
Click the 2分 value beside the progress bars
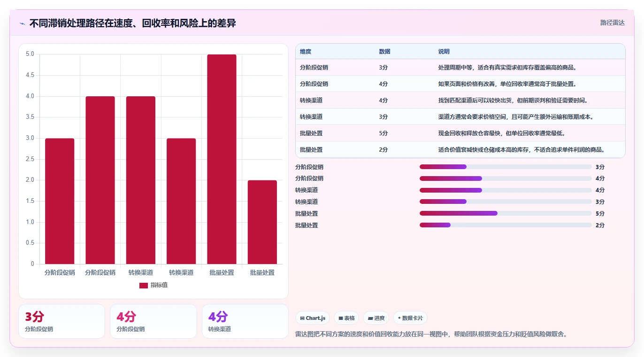tap(600, 225)
